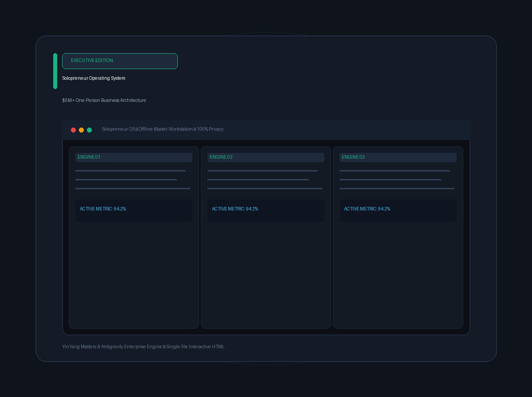The height and width of the screenshot is (397, 532).
Task: Click the ACTIVE METRIC 94.2% under Engine 01
Action: click(134, 210)
